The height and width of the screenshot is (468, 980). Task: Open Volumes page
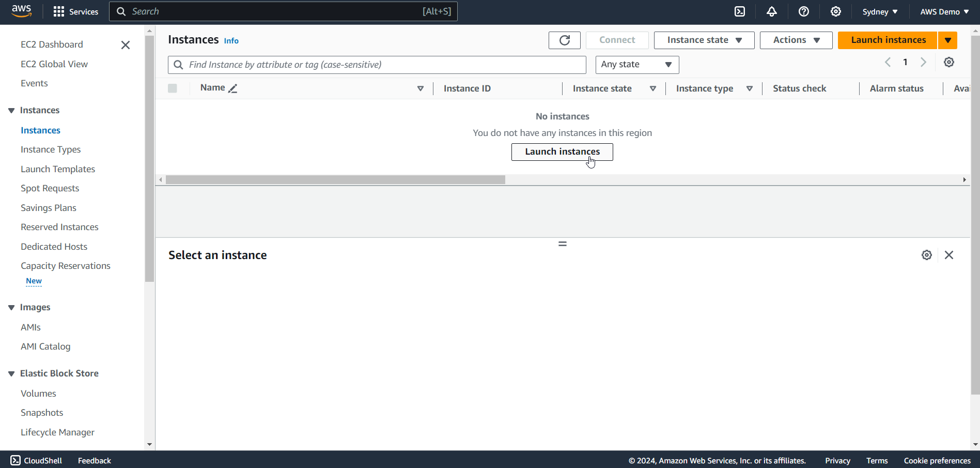(x=38, y=394)
